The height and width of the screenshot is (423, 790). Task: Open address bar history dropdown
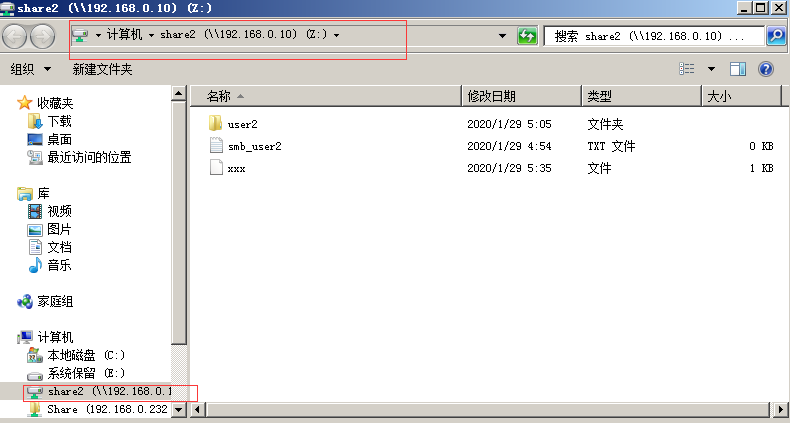coord(503,36)
